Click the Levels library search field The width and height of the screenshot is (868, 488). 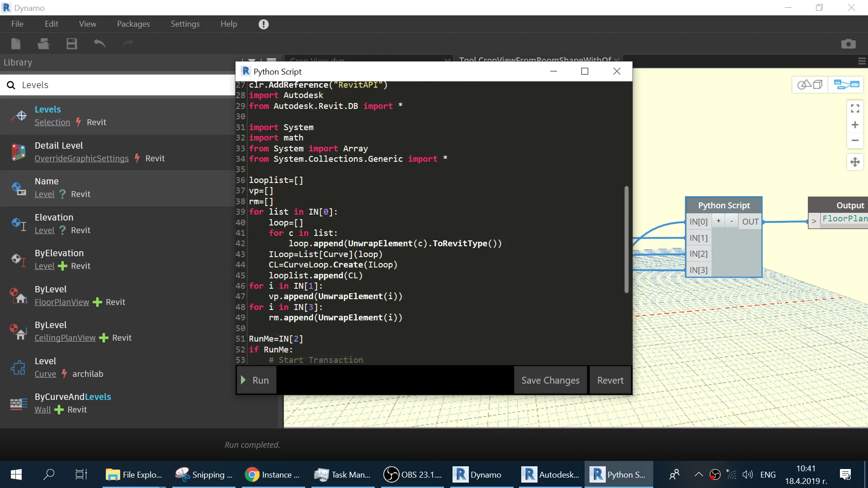point(122,85)
